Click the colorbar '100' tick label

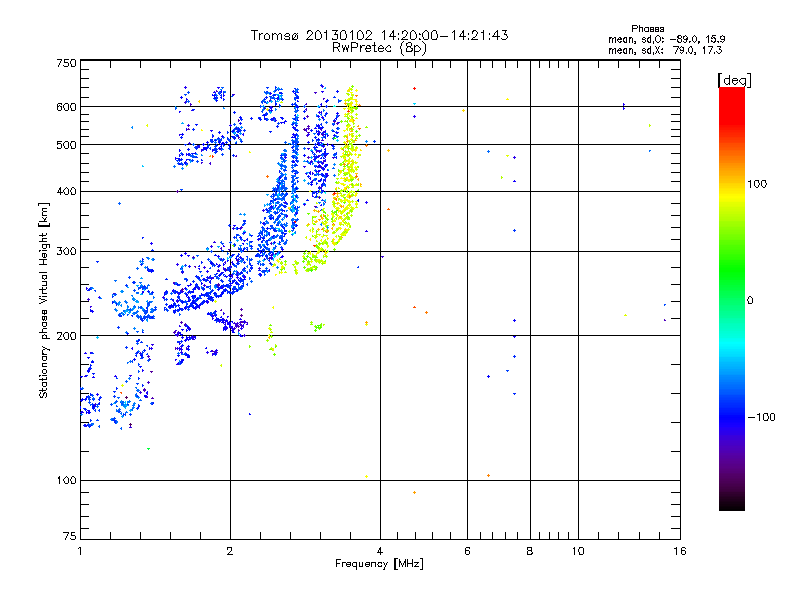coord(757,184)
